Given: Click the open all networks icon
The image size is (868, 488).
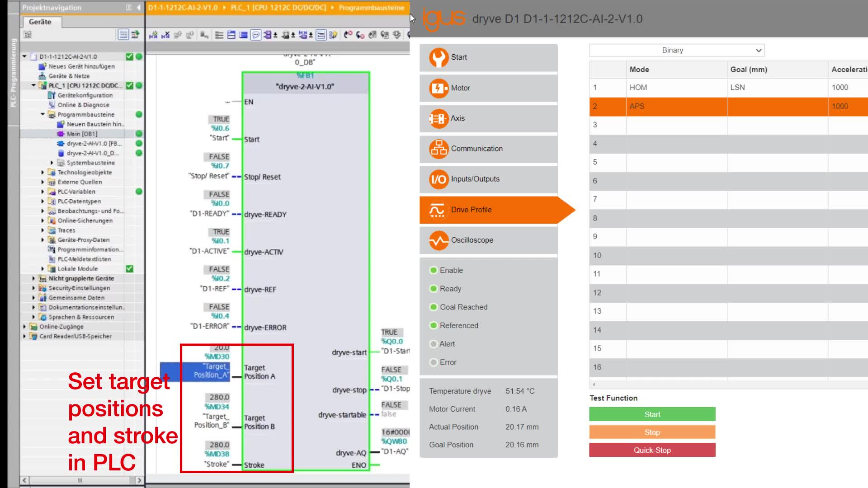Looking at the screenshot, I should coord(231,35).
